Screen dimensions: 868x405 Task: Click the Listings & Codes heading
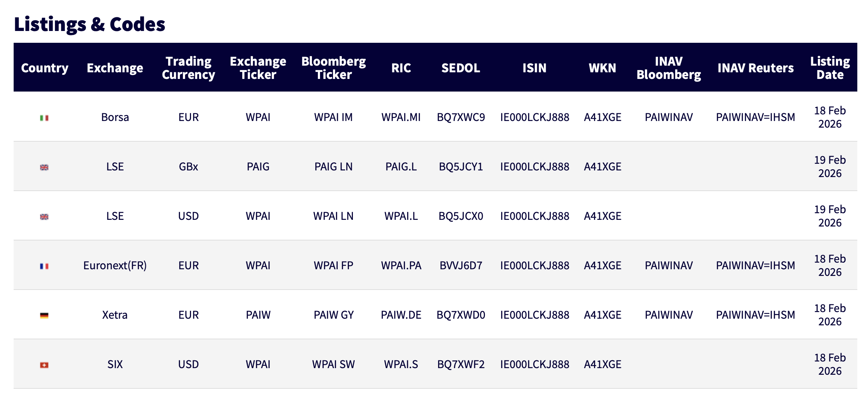pos(90,24)
